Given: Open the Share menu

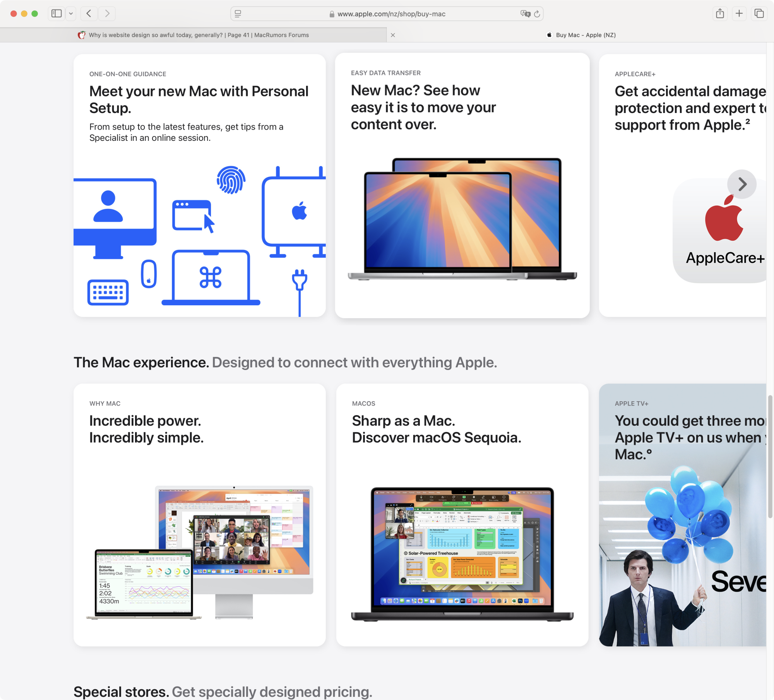Looking at the screenshot, I should pos(720,14).
